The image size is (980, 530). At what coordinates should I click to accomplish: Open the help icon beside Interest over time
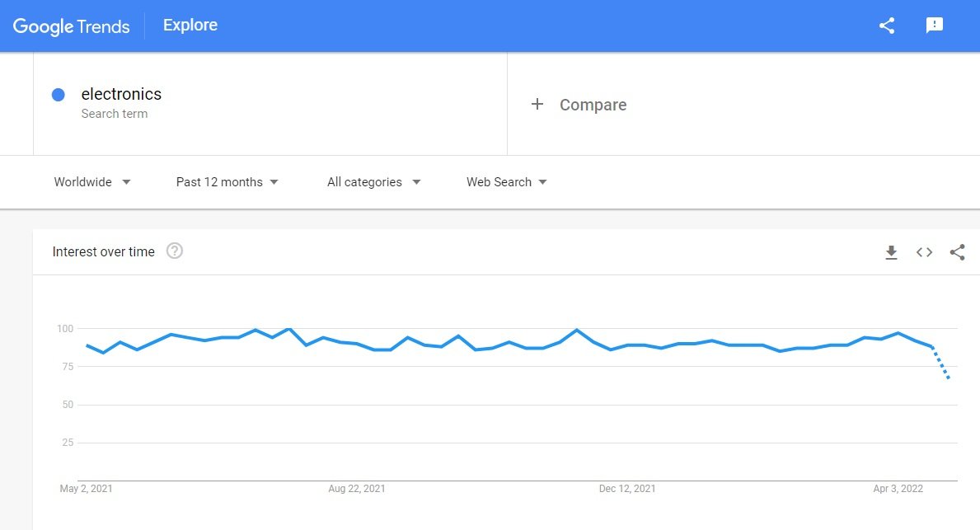point(175,251)
